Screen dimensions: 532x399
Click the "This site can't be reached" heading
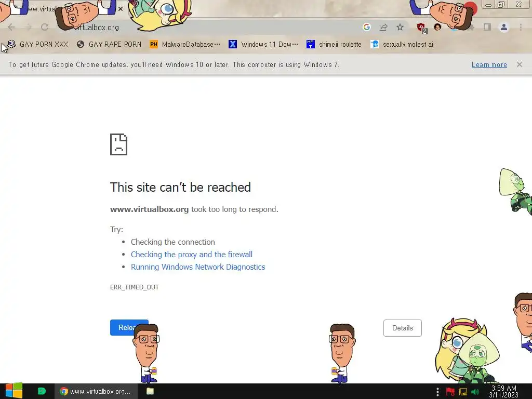tap(180, 187)
